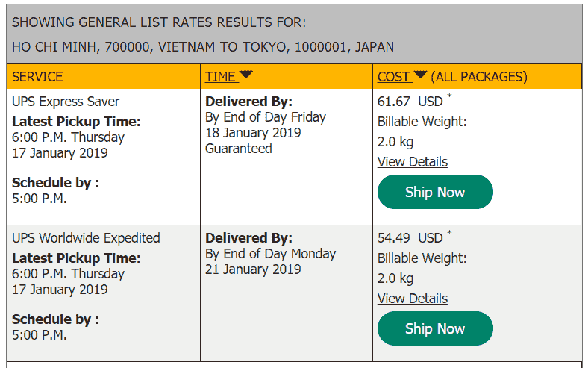Click the 21 January 2019 delivery date

click(253, 269)
